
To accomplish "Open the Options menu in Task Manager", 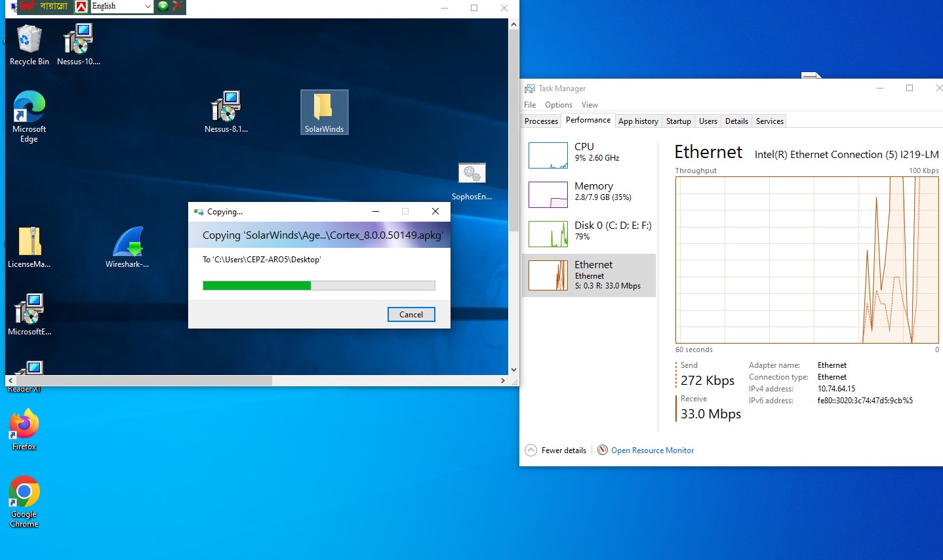I will click(x=559, y=105).
